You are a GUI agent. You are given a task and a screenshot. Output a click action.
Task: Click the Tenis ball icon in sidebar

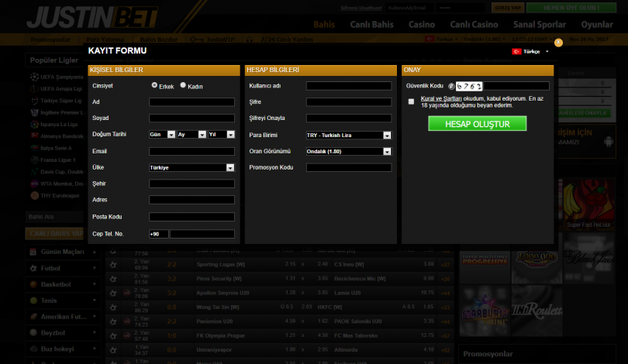pos(33,300)
